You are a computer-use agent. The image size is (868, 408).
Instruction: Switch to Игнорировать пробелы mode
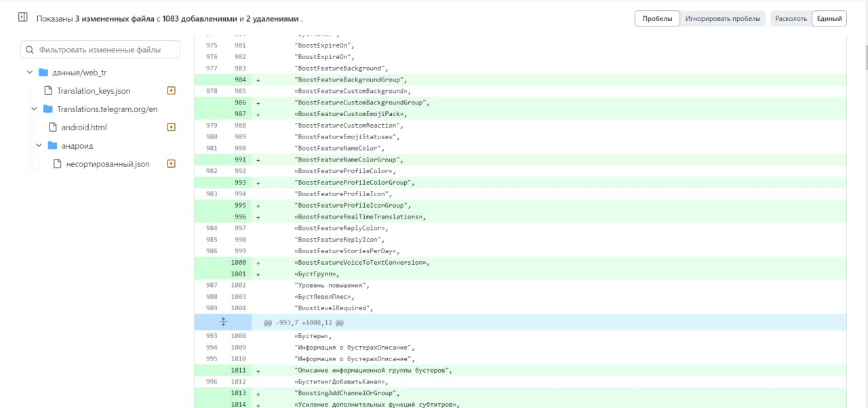pyautogui.click(x=723, y=19)
